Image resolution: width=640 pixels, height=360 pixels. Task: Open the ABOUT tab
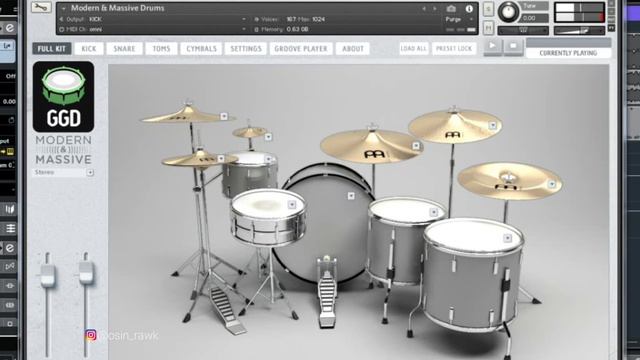click(353, 49)
